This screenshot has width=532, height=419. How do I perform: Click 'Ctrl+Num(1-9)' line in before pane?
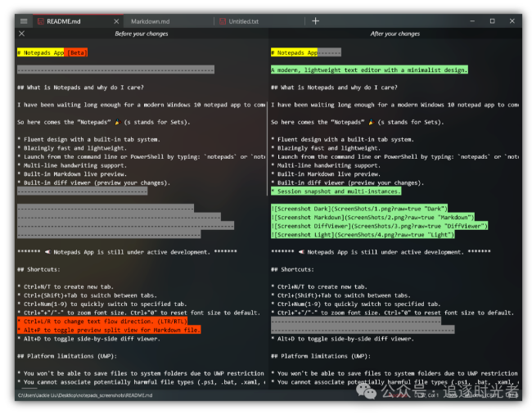[102, 304]
